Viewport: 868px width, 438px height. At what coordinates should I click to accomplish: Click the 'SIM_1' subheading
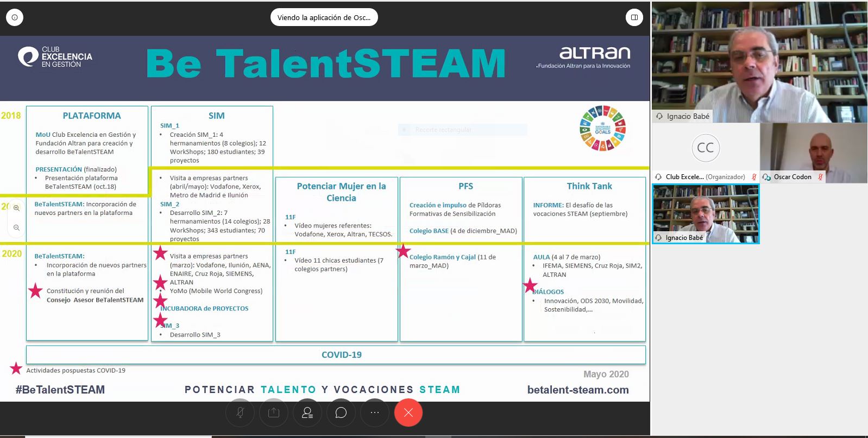point(169,126)
